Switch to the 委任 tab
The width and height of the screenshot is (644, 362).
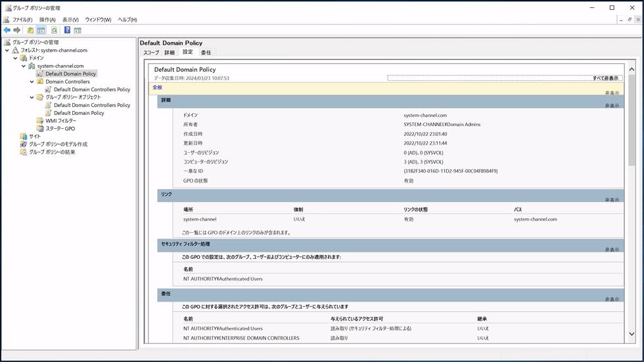(206, 53)
